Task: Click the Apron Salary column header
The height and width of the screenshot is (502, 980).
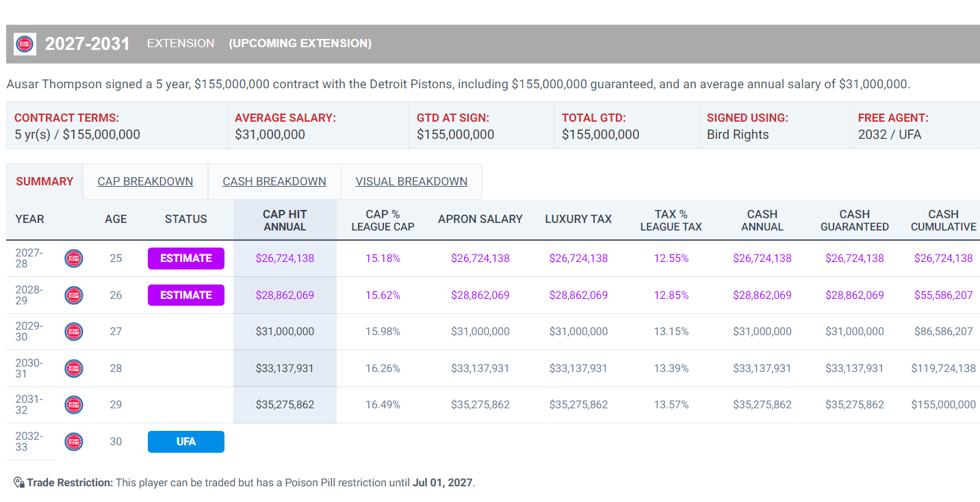Action: [x=480, y=220]
